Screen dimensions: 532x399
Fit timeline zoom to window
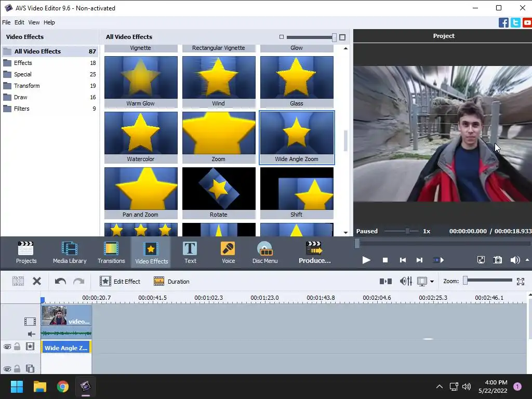(521, 281)
